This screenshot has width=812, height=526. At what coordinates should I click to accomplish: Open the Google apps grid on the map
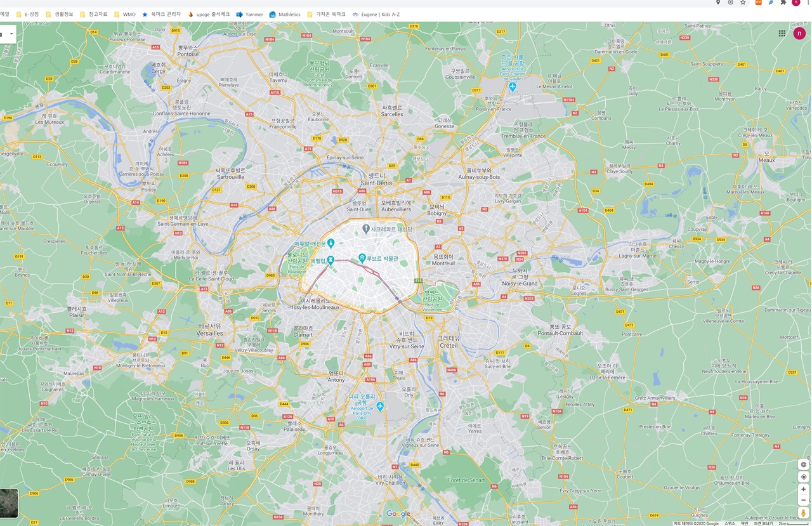click(x=782, y=34)
